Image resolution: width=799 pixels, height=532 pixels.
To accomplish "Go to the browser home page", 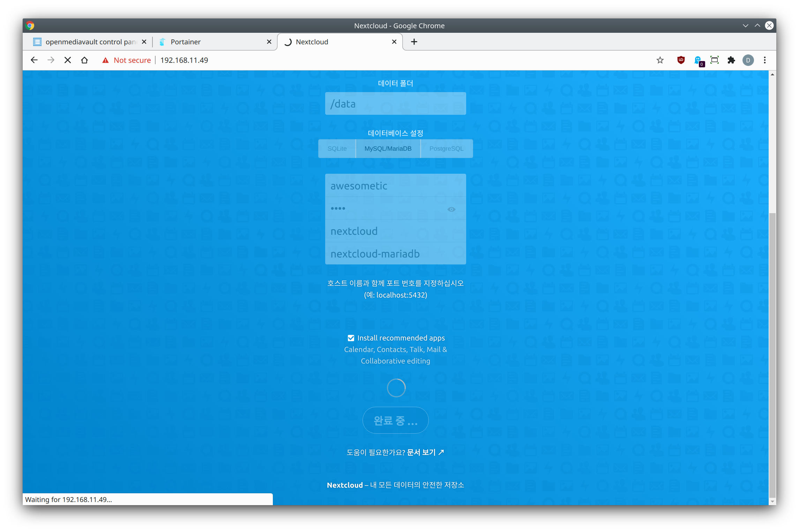I will click(84, 60).
